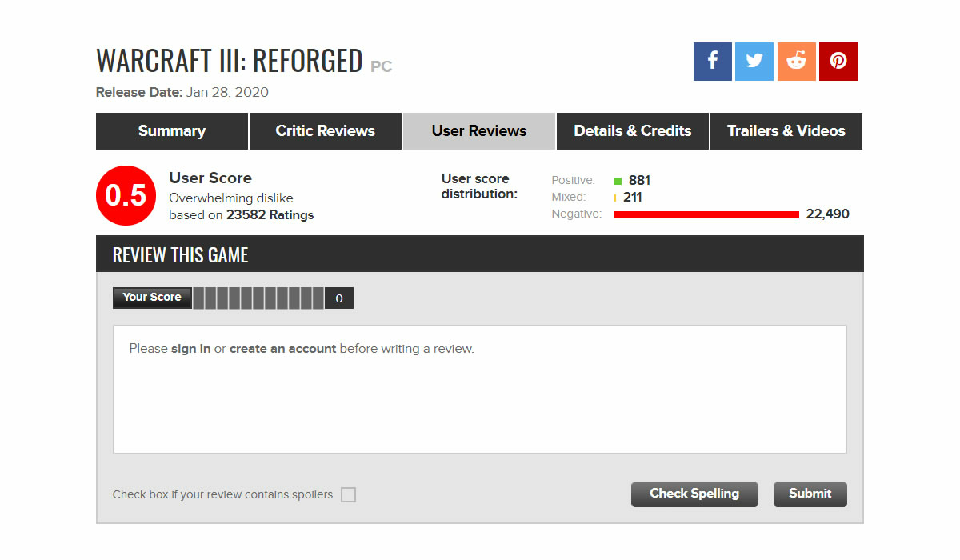Share the page on Twitter

pyautogui.click(x=754, y=62)
